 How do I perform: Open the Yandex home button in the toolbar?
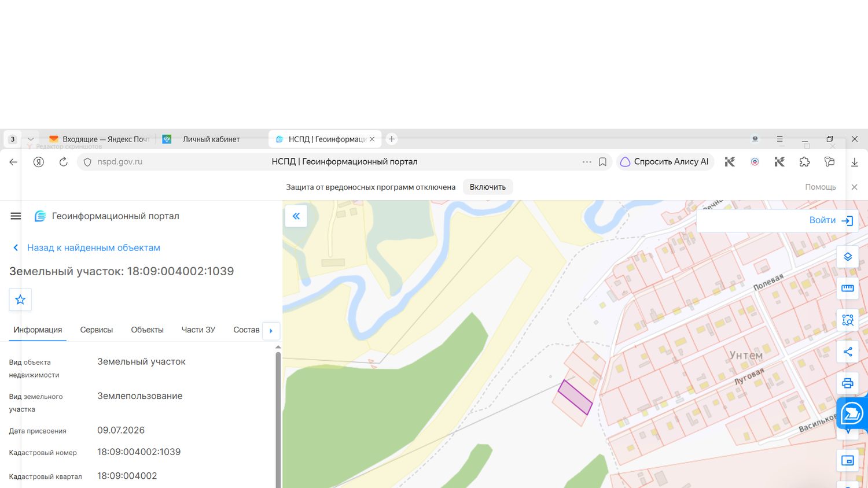click(x=39, y=162)
